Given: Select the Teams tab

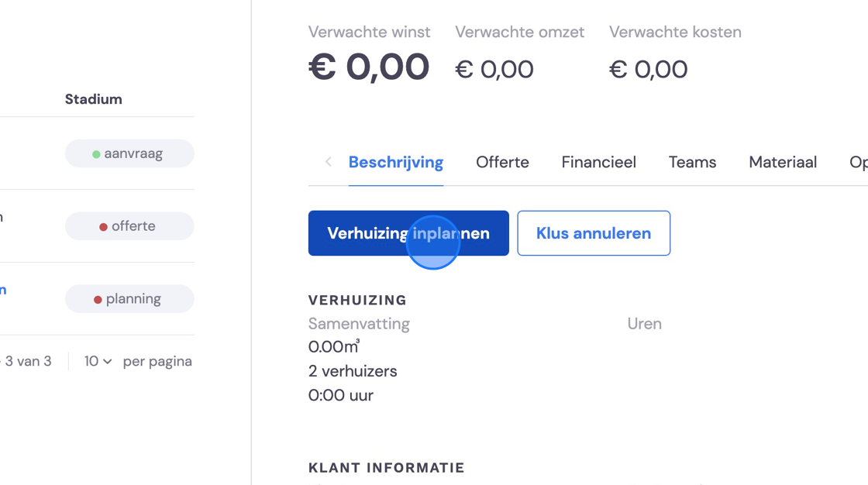Looking at the screenshot, I should (692, 162).
